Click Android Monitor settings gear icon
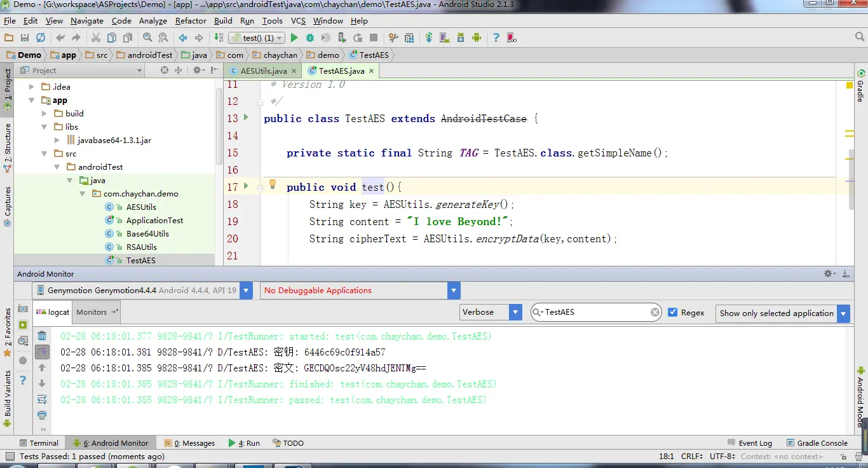The width and height of the screenshot is (868, 468). 829,273
